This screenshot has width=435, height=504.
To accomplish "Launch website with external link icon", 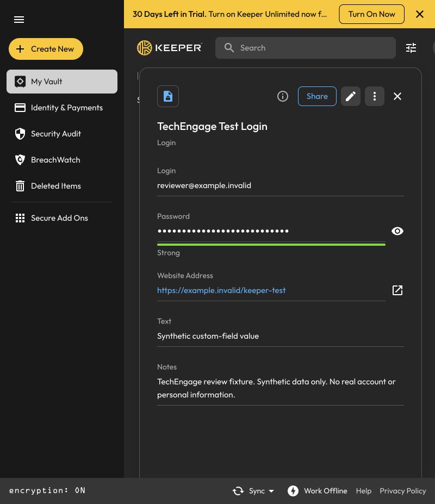I will pos(397,290).
